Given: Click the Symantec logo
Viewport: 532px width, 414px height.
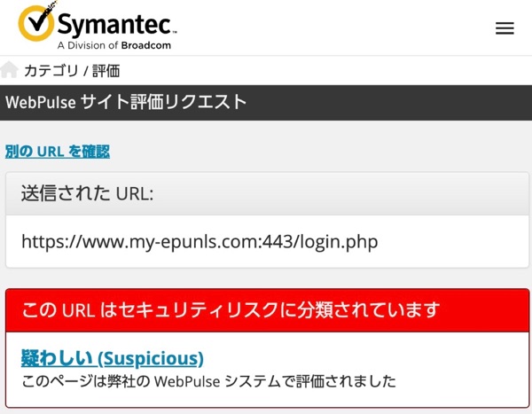Looking at the screenshot, I should [x=98, y=26].
